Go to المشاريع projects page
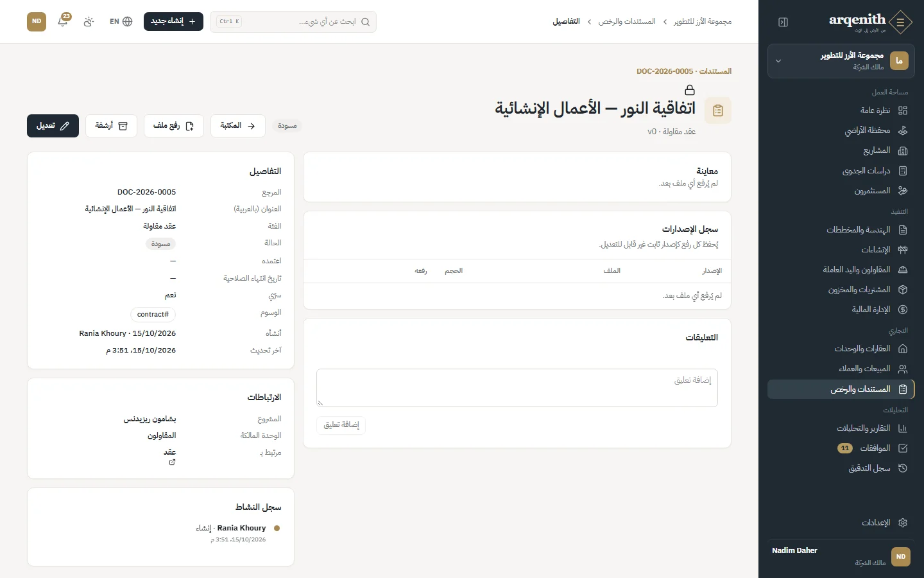 tap(841, 150)
